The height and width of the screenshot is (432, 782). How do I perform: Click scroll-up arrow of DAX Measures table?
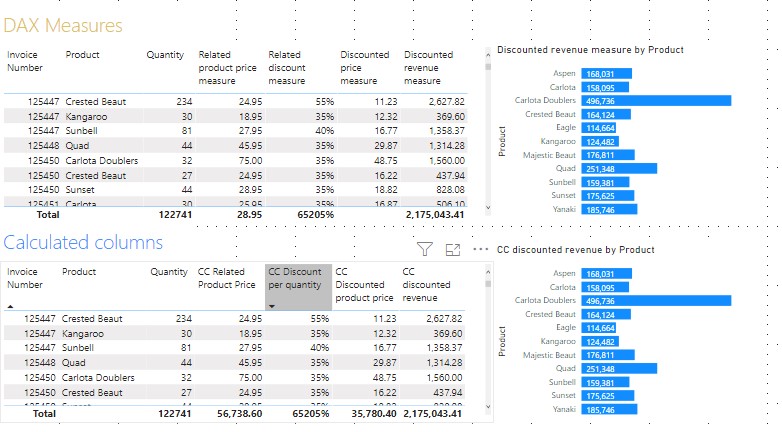click(x=488, y=55)
